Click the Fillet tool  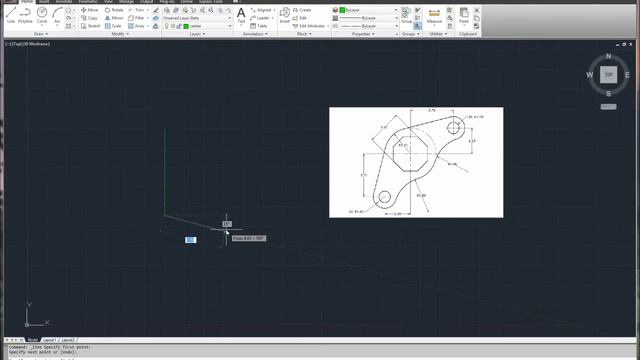136,18
